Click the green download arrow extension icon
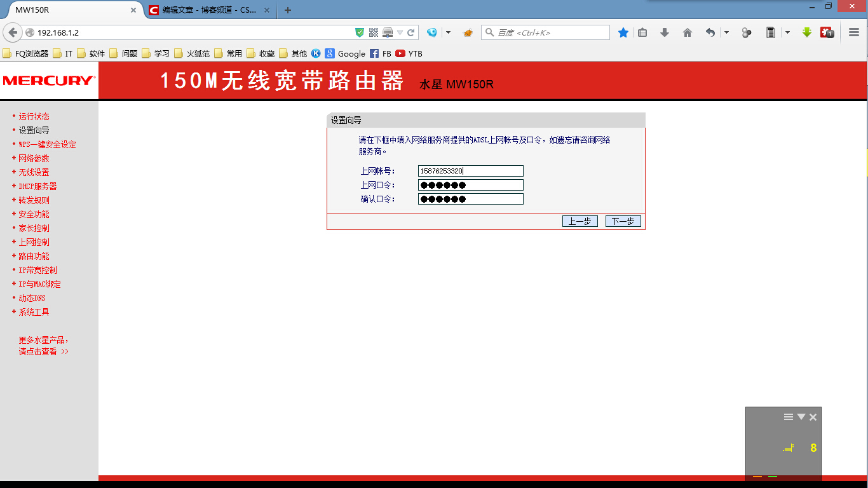This screenshot has width=868, height=488. 807,32
